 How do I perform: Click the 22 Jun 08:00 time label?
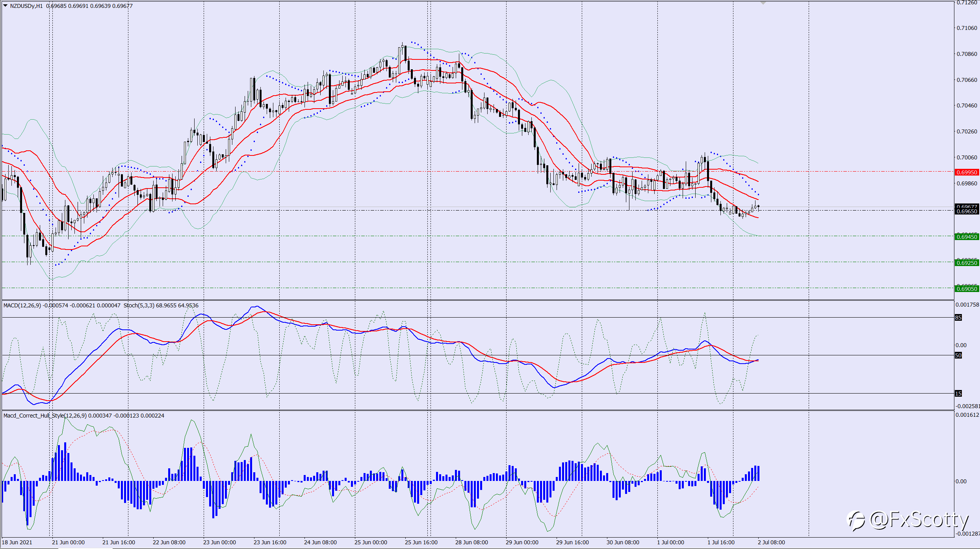[x=169, y=542]
